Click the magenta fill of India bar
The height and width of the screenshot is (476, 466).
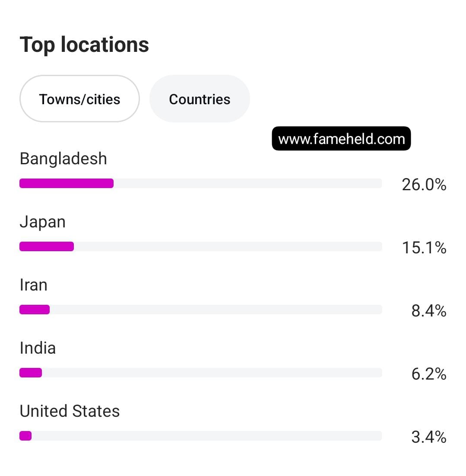click(x=31, y=373)
